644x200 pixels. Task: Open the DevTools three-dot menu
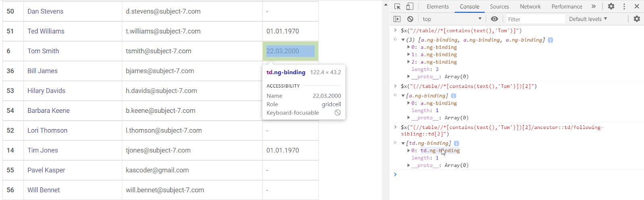pyautogui.click(x=624, y=6)
